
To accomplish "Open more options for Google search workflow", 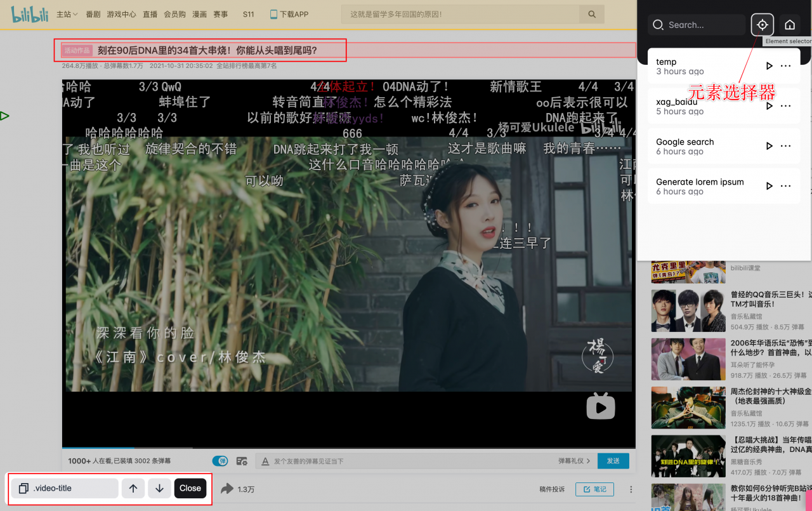I will (785, 146).
